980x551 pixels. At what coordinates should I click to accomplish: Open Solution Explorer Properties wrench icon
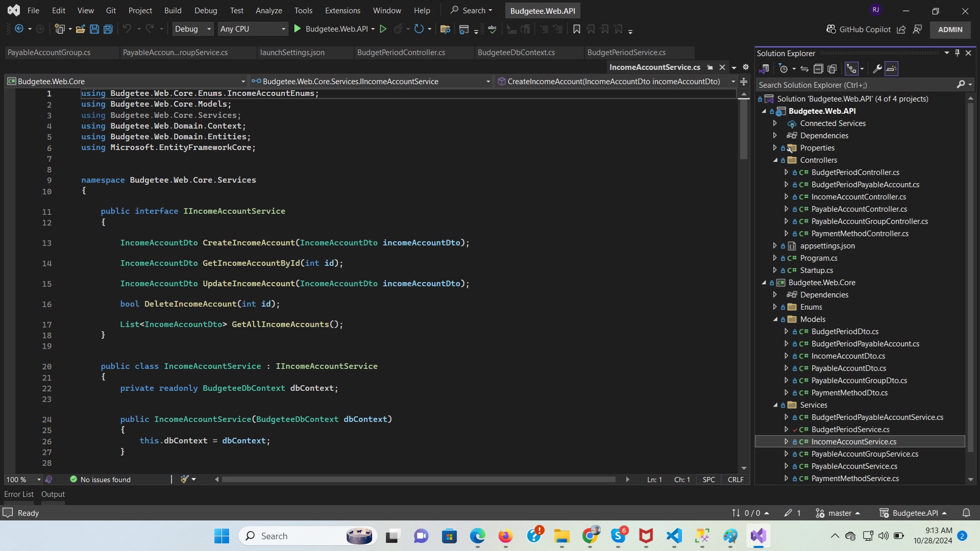(877, 69)
